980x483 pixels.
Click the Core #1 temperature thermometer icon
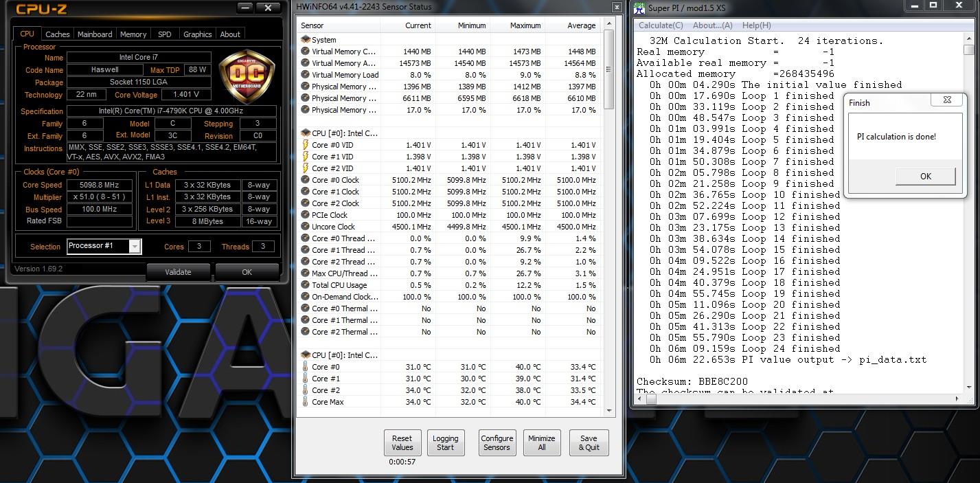pyautogui.click(x=306, y=379)
